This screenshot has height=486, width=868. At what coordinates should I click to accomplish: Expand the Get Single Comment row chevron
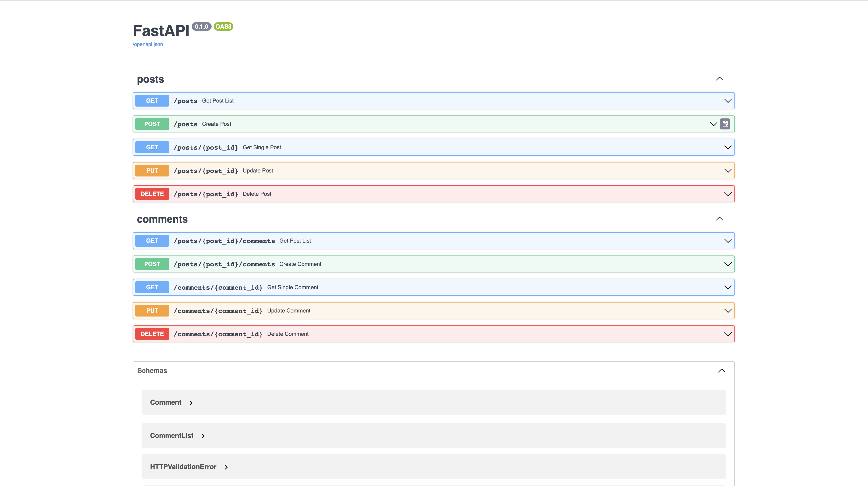click(728, 287)
